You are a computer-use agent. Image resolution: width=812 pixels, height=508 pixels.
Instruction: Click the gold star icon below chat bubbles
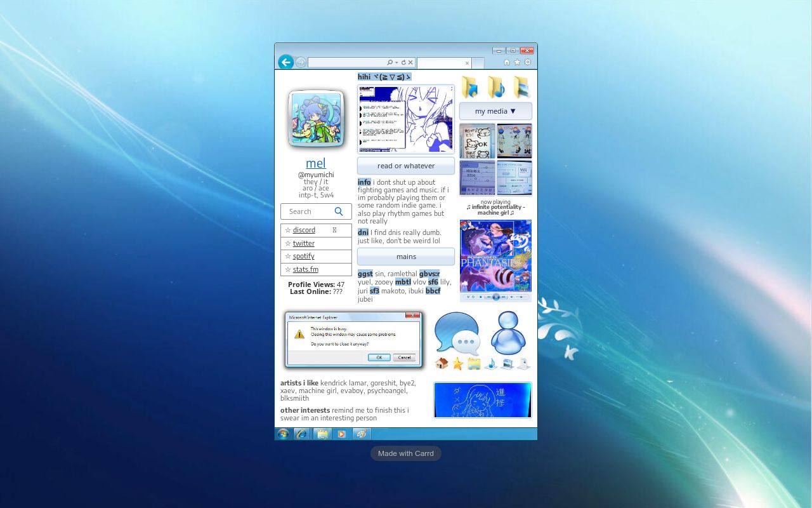pyautogui.click(x=457, y=364)
